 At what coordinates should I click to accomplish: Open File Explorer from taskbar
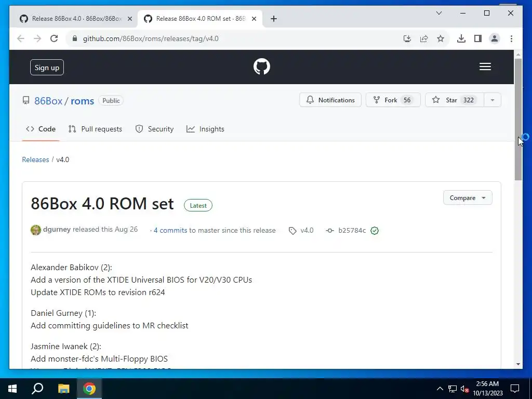point(63,389)
